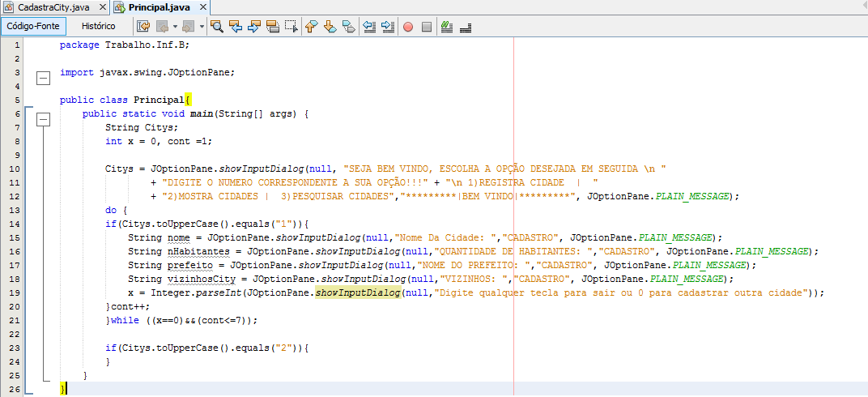Click the 'do {' statement on line 13
The width and height of the screenshot is (868, 397).
pyautogui.click(x=117, y=211)
